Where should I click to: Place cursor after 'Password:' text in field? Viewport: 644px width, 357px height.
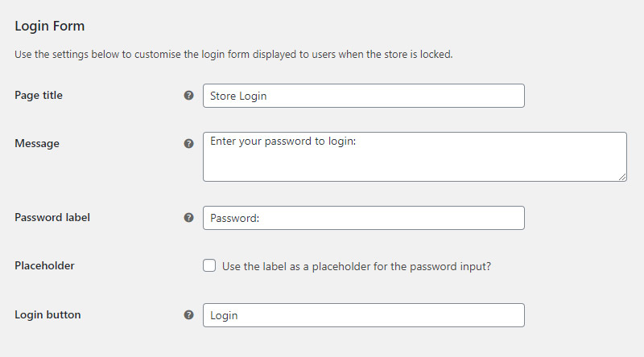260,218
